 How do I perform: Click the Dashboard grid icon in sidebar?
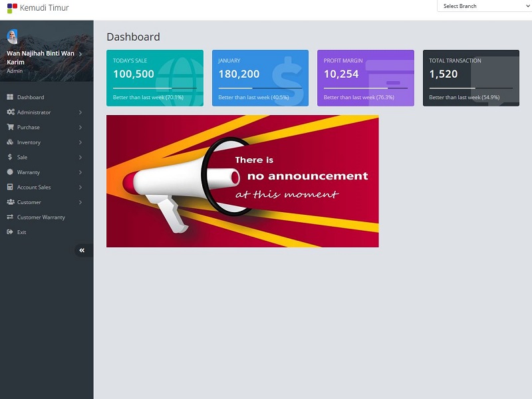pos(10,97)
